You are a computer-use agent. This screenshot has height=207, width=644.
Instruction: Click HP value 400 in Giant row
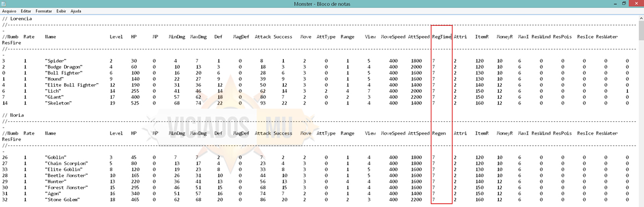click(135, 97)
